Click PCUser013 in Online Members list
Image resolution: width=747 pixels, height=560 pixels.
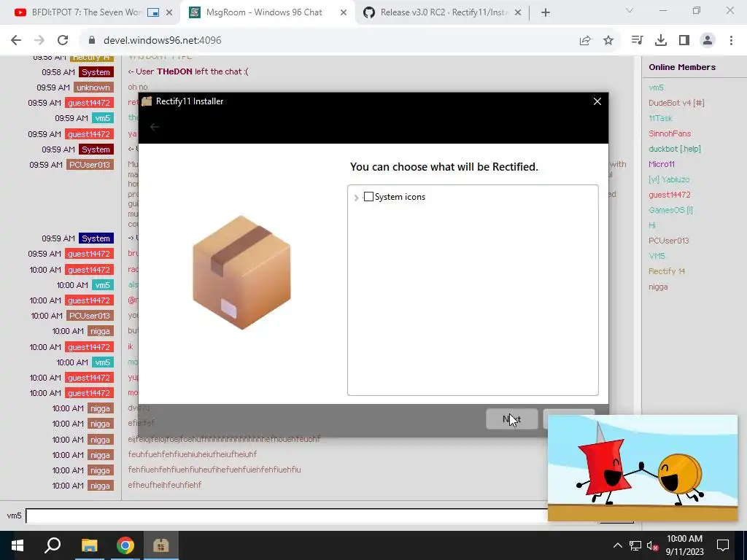pos(668,241)
